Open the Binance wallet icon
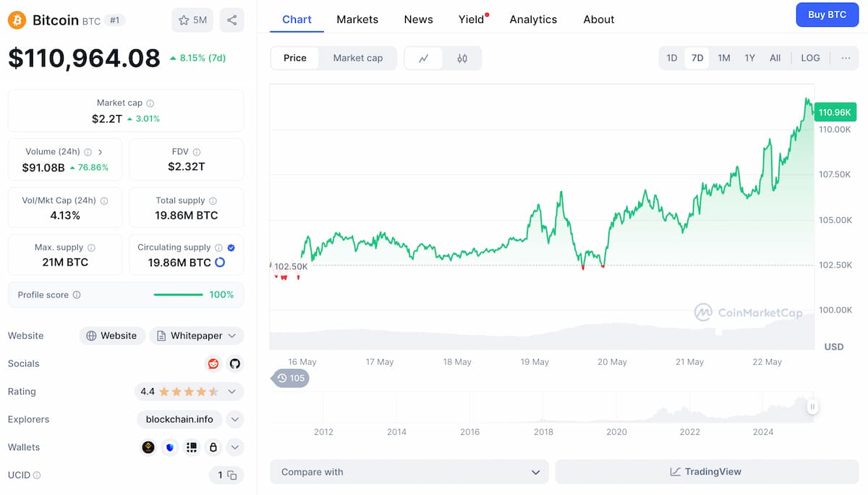 click(x=148, y=447)
